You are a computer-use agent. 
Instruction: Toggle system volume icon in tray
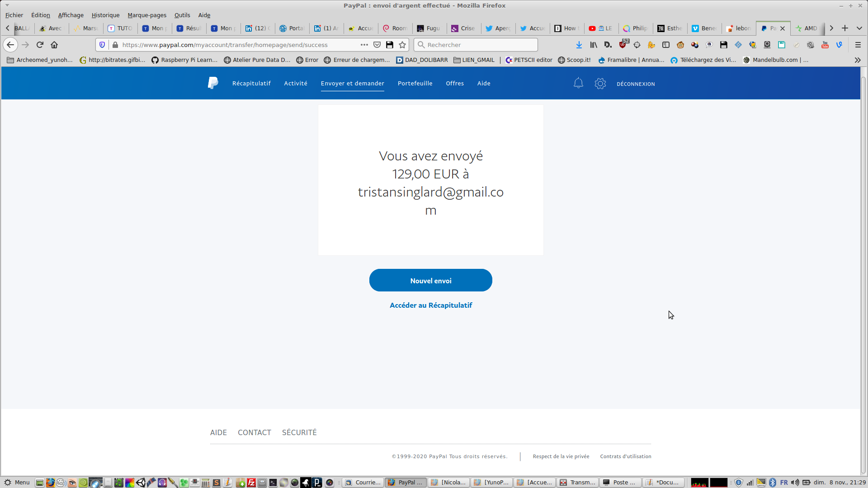pyautogui.click(x=795, y=483)
